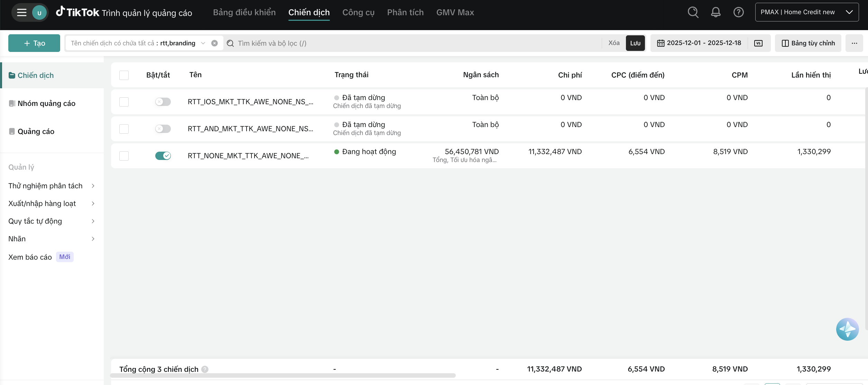Check the RTT_AND_MKT_TTK campaign checkbox
The height and width of the screenshot is (385, 868).
click(x=124, y=129)
